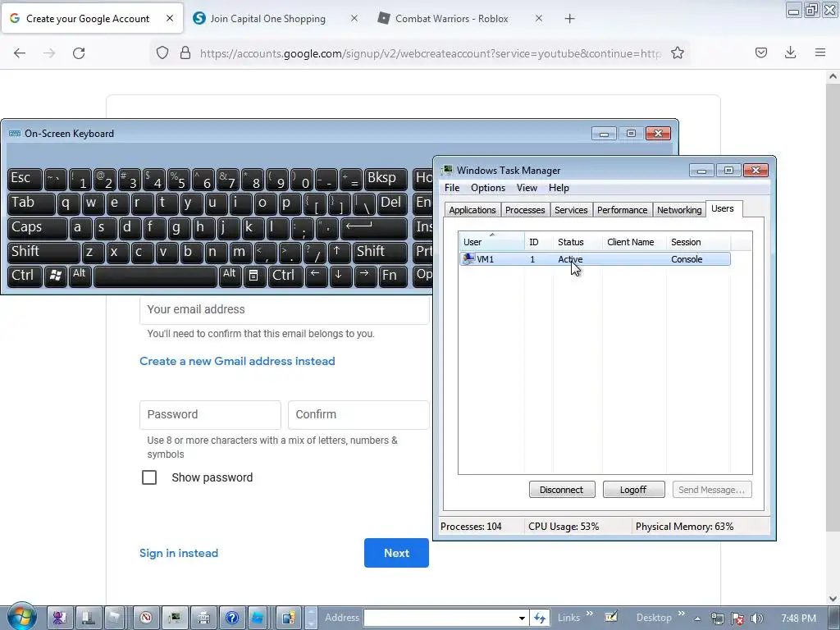Click Sign in instead link
The height and width of the screenshot is (630, 840).
pyautogui.click(x=179, y=553)
